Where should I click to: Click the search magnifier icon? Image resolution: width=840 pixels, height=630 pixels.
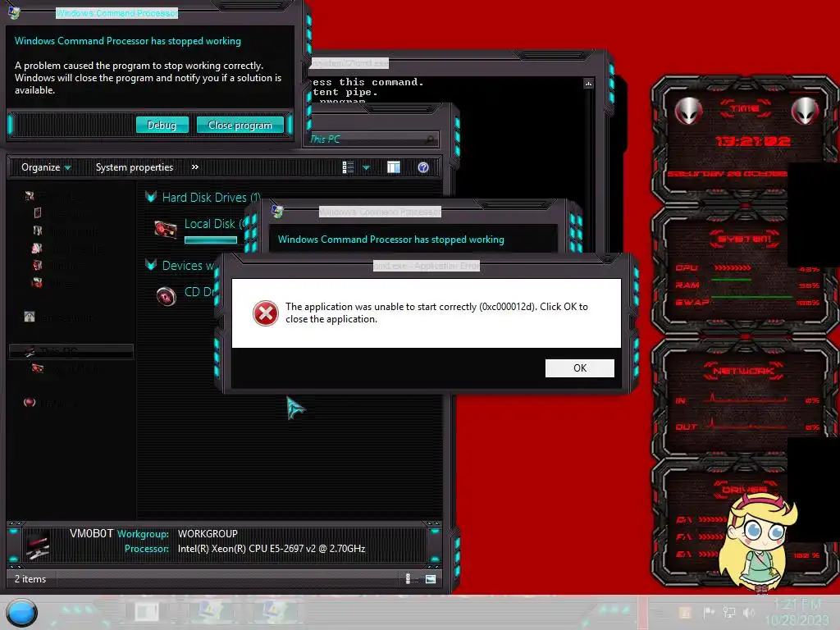tap(430, 139)
